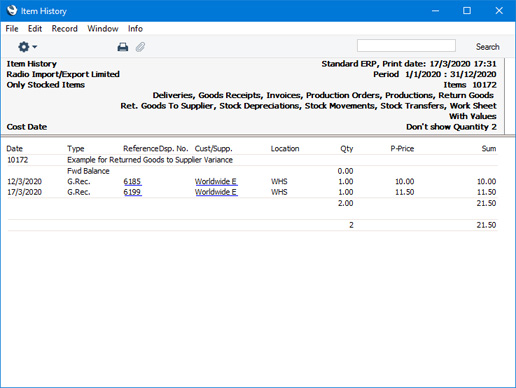Viewport: 516px width, 388px height.
Task: Click the Fwd Balance quantity 0.00
Action: tap(345, 171)
